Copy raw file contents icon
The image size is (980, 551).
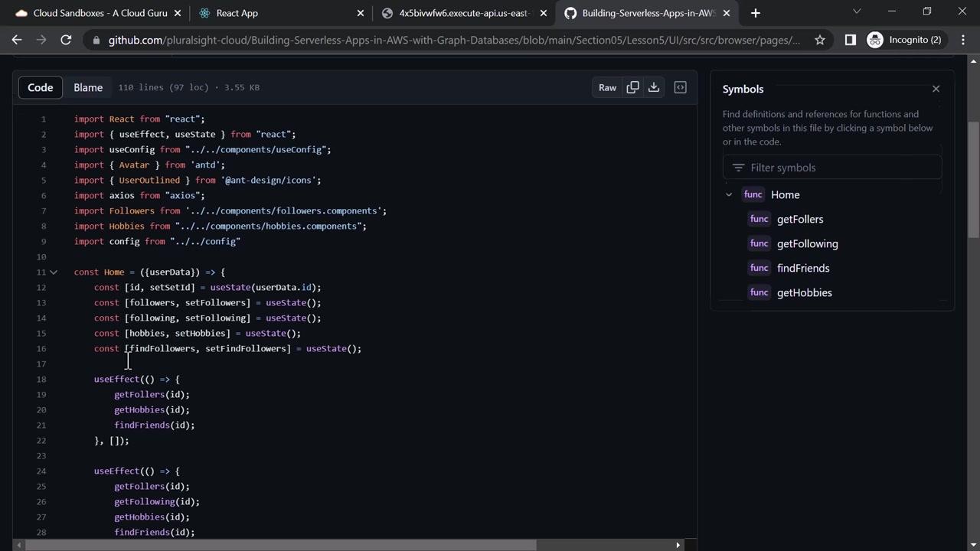[632, 87]
